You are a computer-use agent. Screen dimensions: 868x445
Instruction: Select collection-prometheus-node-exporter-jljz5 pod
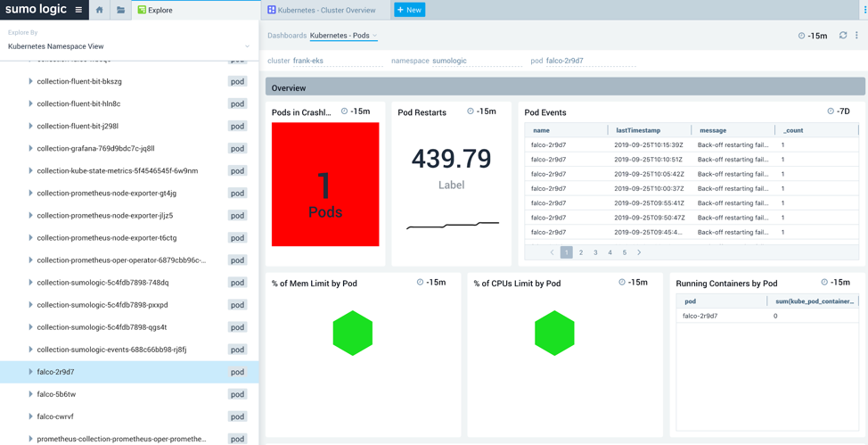click(106, 216)
